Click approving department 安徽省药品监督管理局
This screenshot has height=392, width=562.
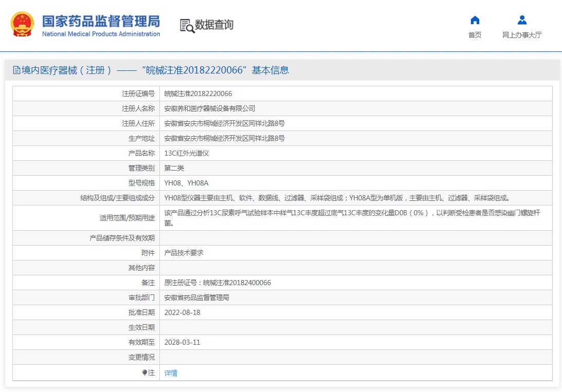click(197, 297)
